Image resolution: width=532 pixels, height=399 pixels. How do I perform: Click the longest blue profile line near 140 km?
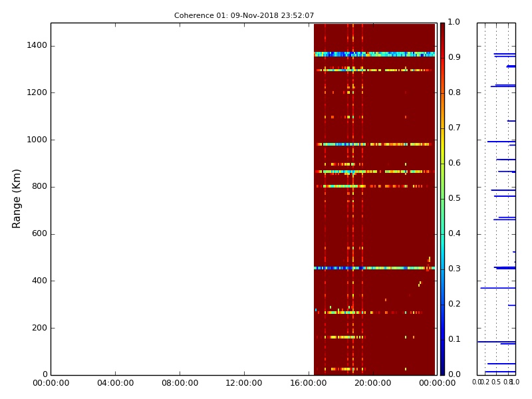(x=496, y=342)
